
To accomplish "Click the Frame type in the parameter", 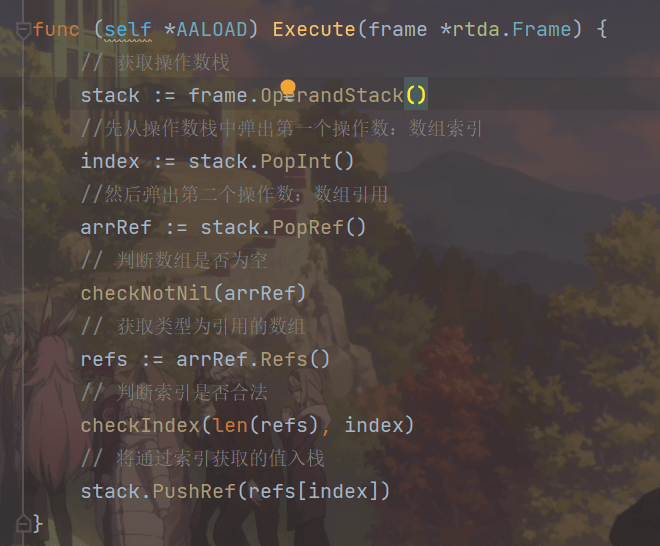I will click(540, 30).
